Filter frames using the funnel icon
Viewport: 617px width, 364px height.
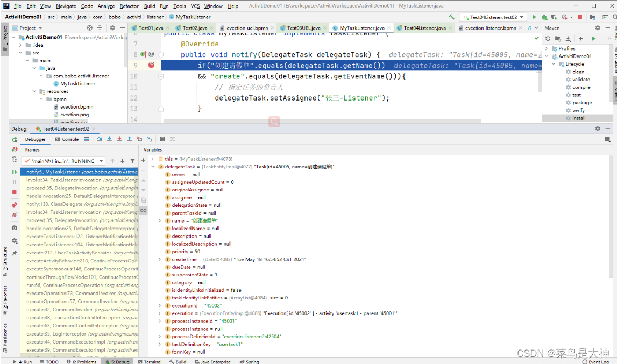coord(133,161)
